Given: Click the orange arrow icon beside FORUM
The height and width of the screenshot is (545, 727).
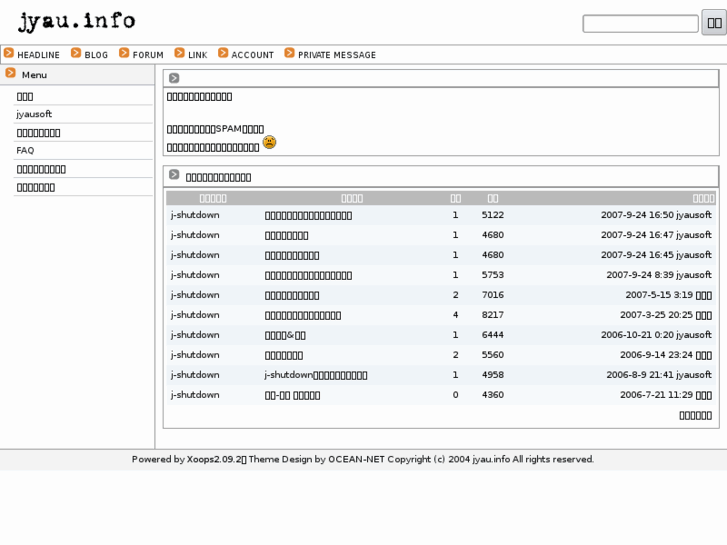Looking at the screenshot, I should (124, 53).
